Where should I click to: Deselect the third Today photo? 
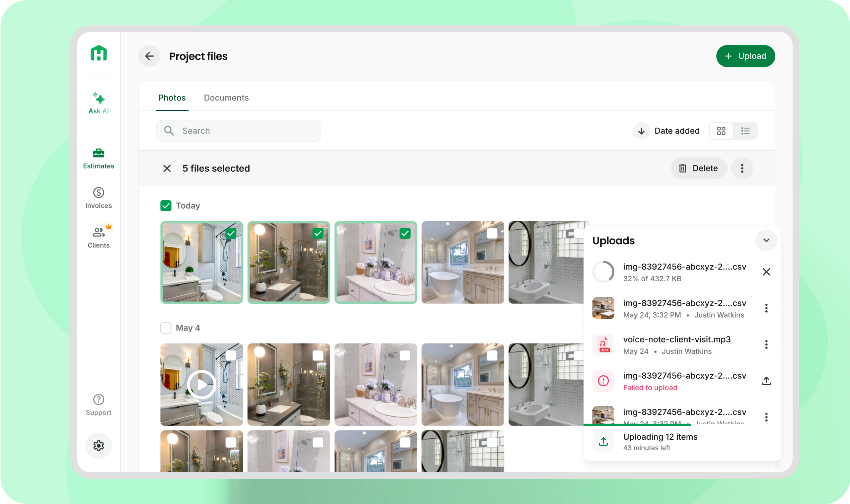405,233
